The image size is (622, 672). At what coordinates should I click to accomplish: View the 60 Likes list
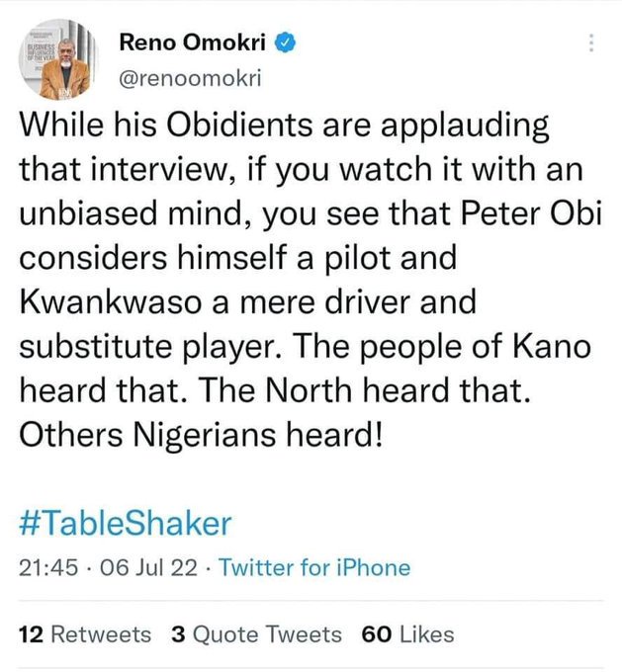click(407, 634)
